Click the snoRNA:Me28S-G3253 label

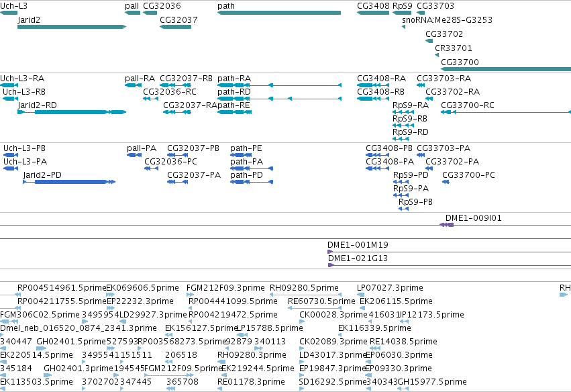click(447, 20)
